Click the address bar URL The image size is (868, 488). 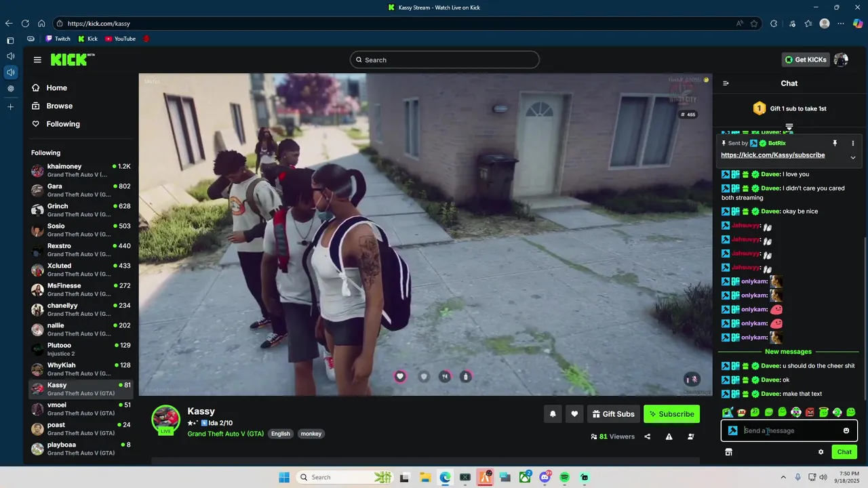point(99,23)
